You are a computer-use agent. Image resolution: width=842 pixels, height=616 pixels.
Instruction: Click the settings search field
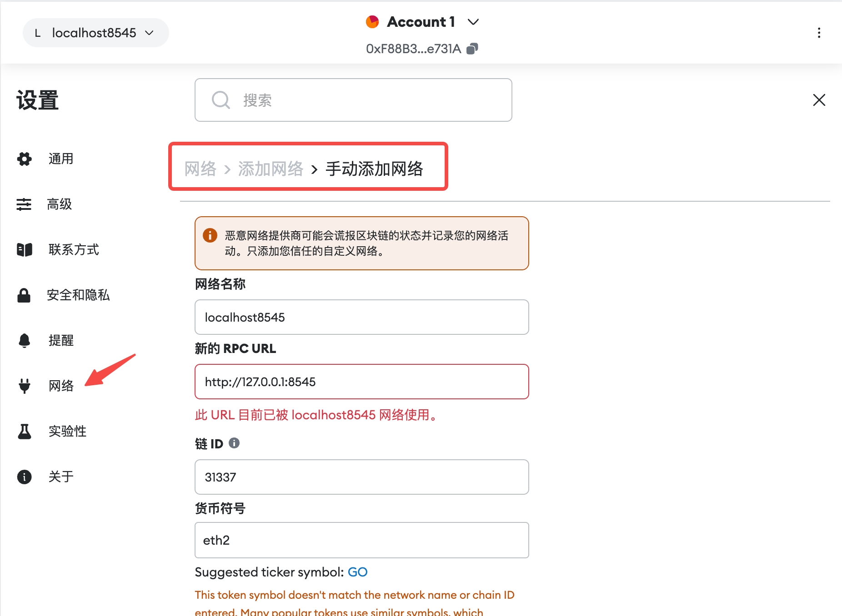[x=353, y=100]
